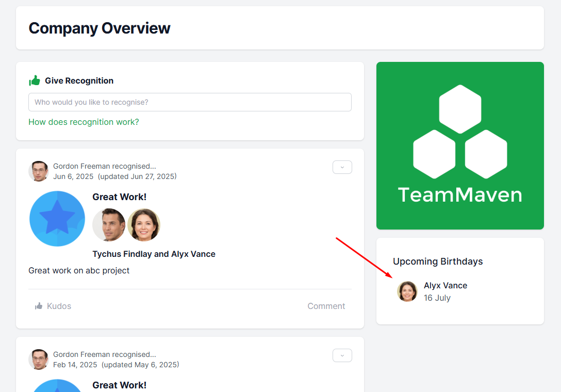
Task: Expand options dropdown on Jun 6, 2025 post
Action: click(342, 167)
